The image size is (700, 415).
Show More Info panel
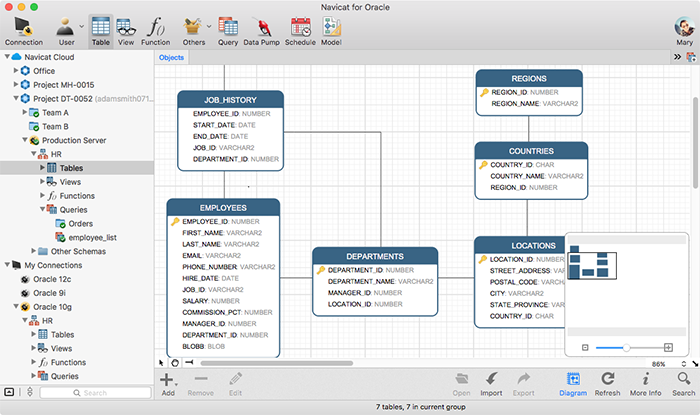tap(646, 385)
